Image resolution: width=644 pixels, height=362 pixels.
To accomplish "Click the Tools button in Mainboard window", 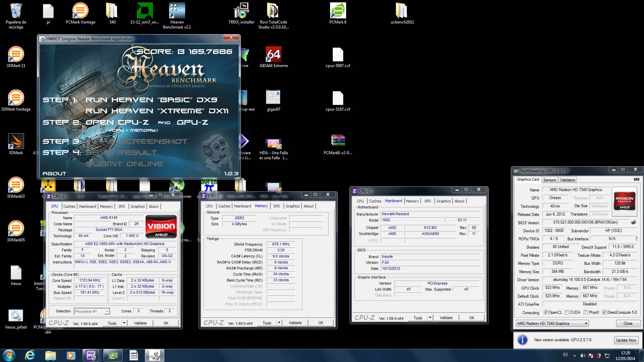I will (418, 318).
